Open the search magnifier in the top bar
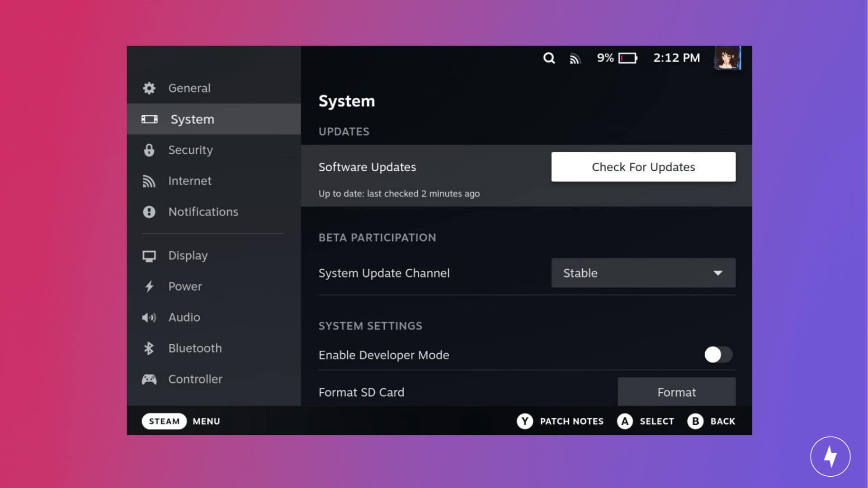Image resolution: width=868 pixels, height=488 pixels. click(549, 58)
